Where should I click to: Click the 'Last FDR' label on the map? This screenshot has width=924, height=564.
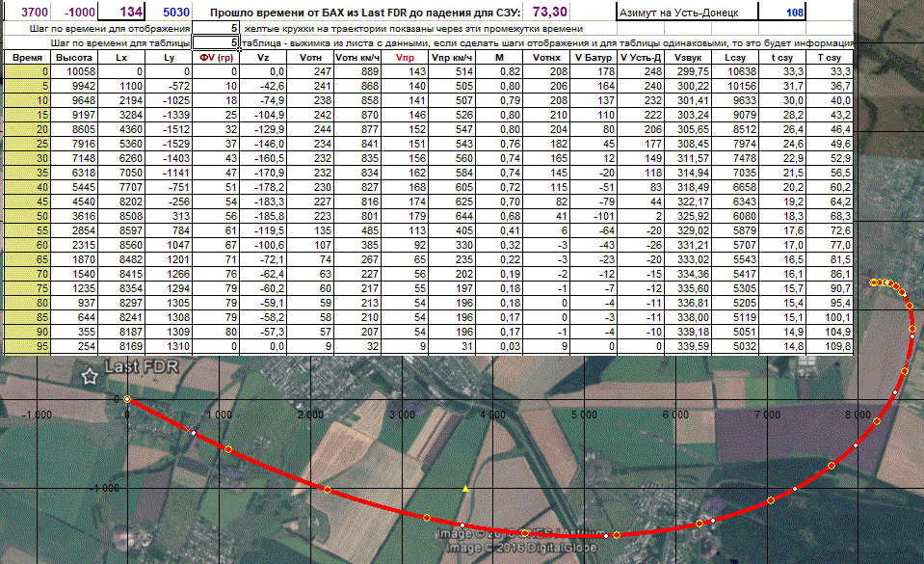point(142,367)
